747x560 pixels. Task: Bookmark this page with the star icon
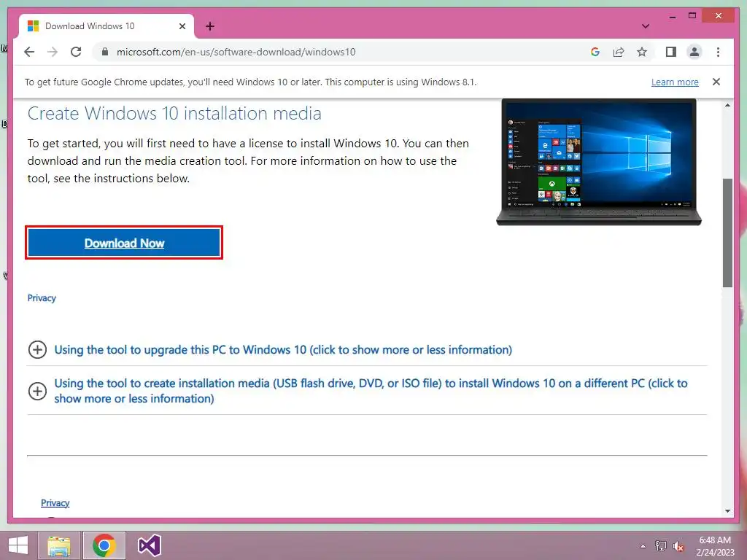(x=642, y=52)
